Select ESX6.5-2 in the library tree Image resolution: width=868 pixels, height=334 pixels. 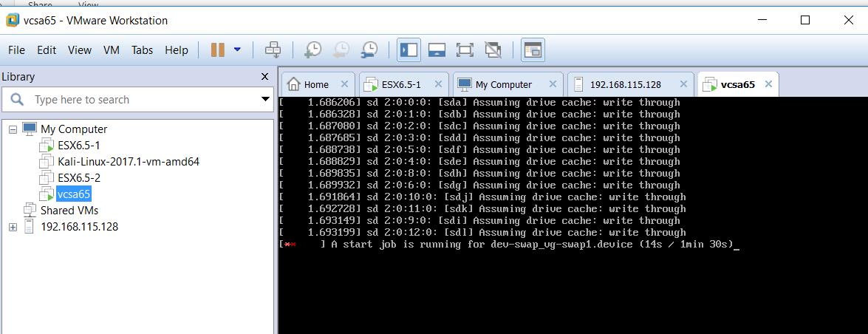click(x=78, y=178)
